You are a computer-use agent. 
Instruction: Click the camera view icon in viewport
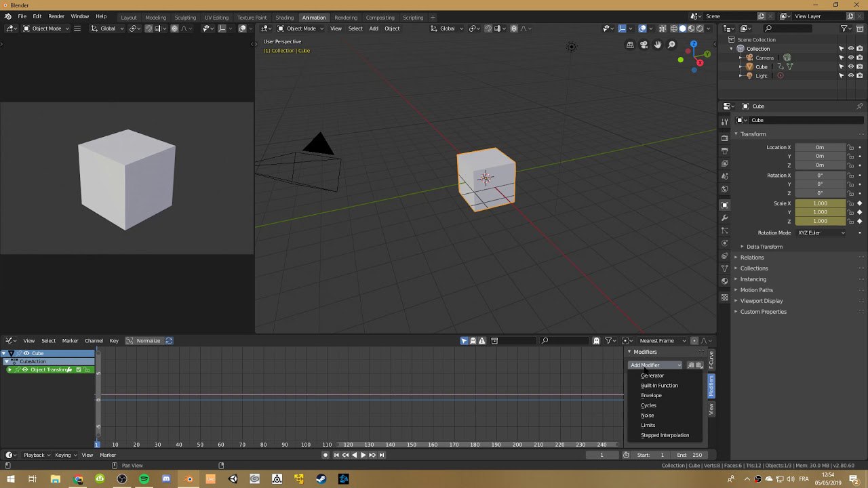pos(644,45)
